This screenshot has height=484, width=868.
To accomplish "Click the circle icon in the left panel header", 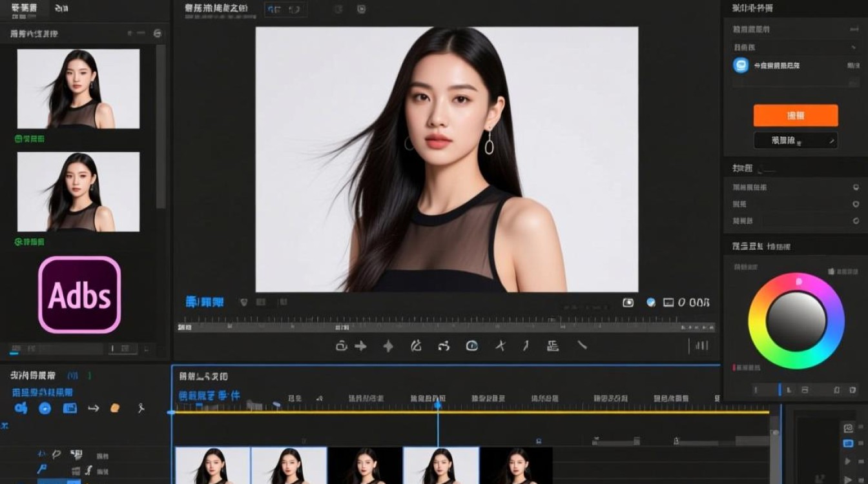I will [157, 33].
